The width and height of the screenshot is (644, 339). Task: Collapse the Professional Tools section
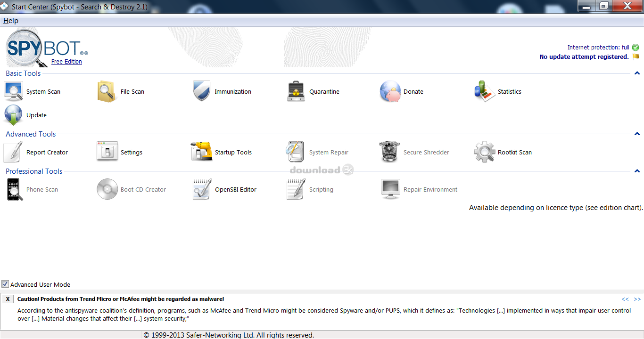(637, 171)
